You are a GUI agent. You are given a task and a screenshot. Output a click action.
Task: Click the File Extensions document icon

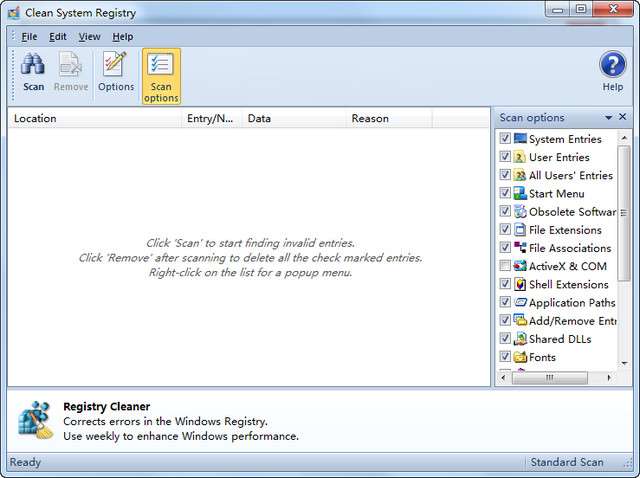pos(520,229)
